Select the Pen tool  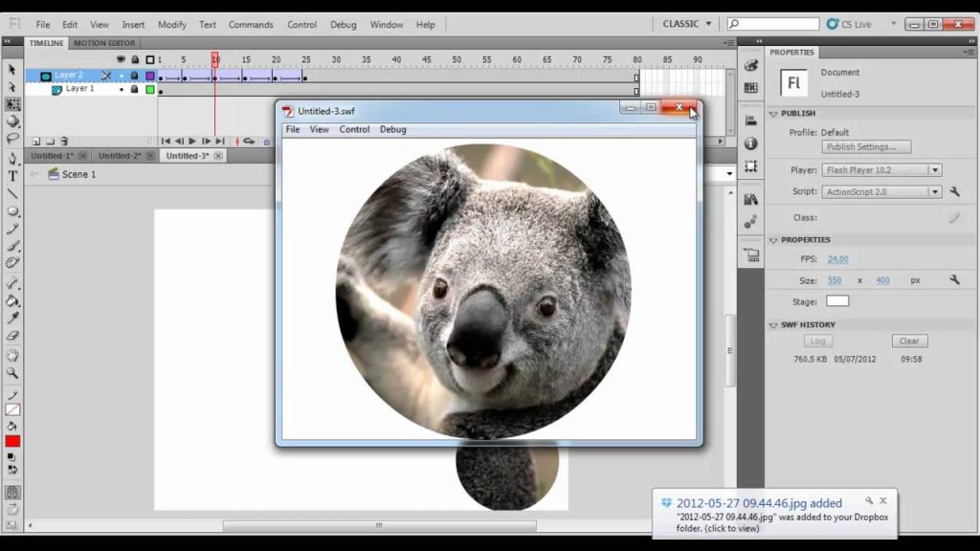[x=12, y=159]
